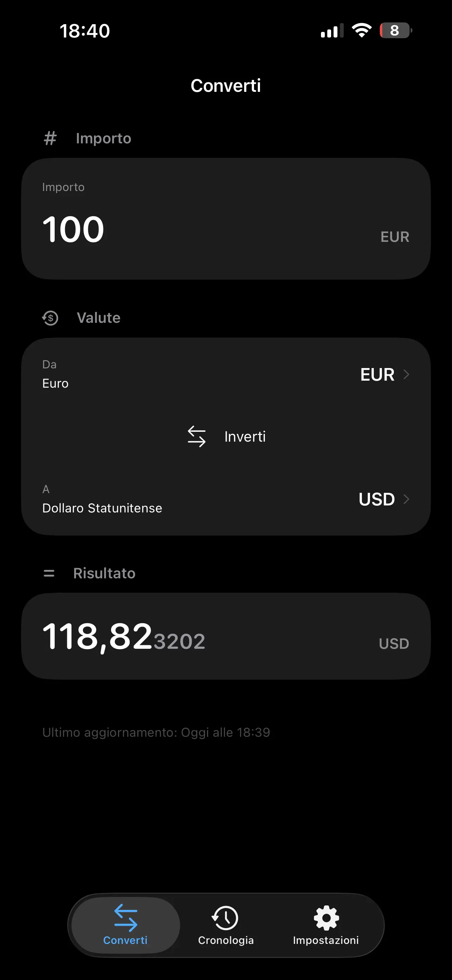Open the Cronologia clock icon

(225, 918)
